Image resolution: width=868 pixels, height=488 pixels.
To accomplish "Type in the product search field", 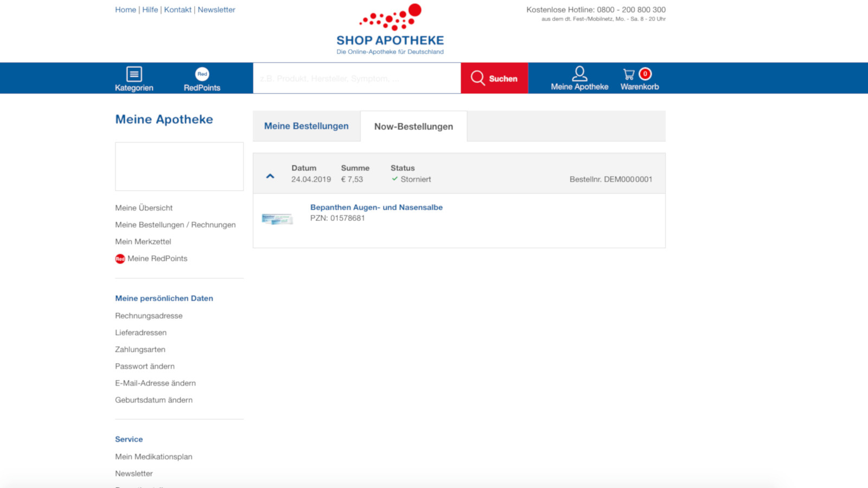I will point(356,79).
